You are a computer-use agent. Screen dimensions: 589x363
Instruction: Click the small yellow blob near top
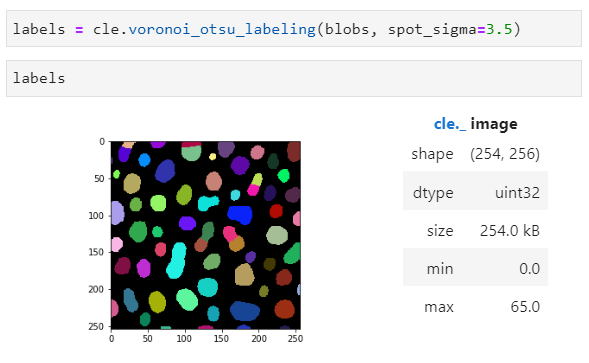pyautogui.click(x=213, y=156)
